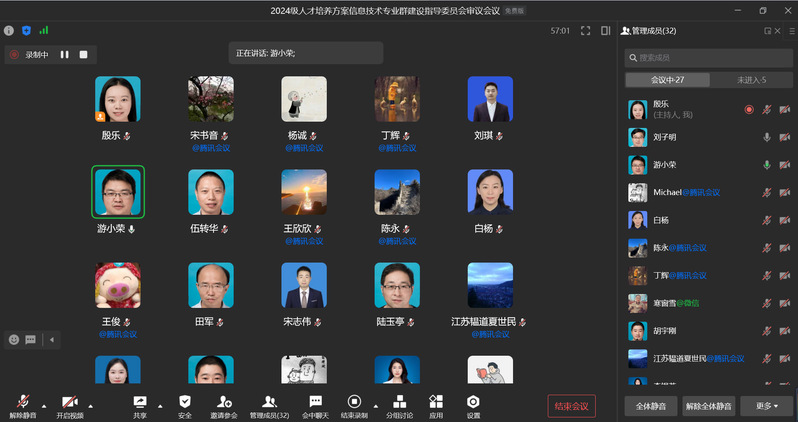
Task: Open the 邀请参会 invite icon
Action: (x=224, y=401)
